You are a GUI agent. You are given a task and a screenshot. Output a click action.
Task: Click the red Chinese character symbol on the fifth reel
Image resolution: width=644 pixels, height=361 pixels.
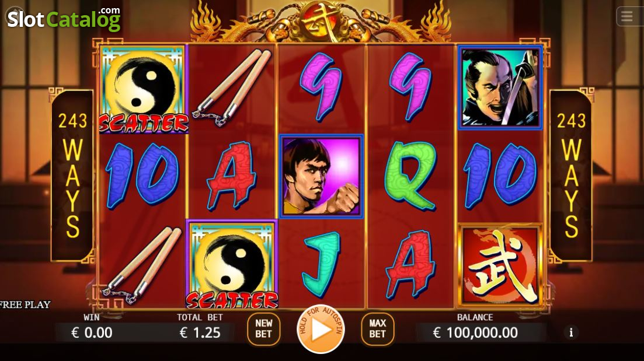[x=500, y=265]
